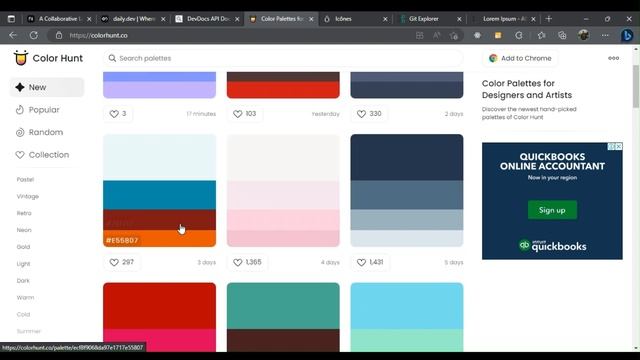
Task: Copy the orange #E55807 color
Action: click(x=122, y=240)
